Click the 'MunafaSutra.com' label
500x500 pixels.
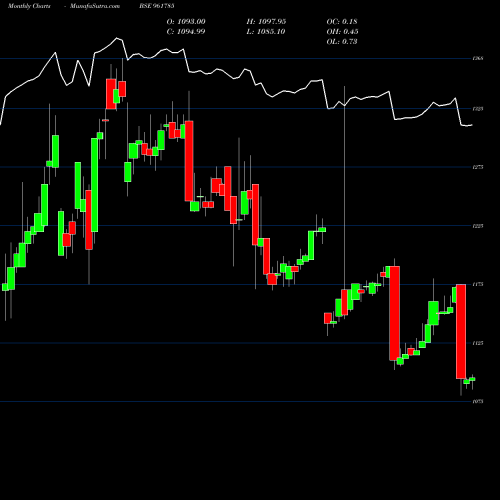click(x=95, y=6)
